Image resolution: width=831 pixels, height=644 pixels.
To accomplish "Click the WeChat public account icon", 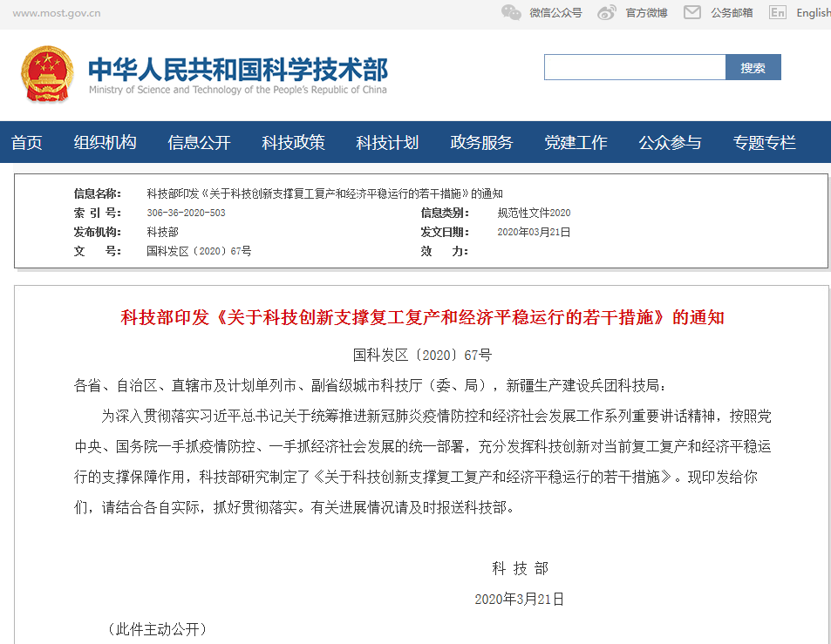I will click(x=511, y=12).
